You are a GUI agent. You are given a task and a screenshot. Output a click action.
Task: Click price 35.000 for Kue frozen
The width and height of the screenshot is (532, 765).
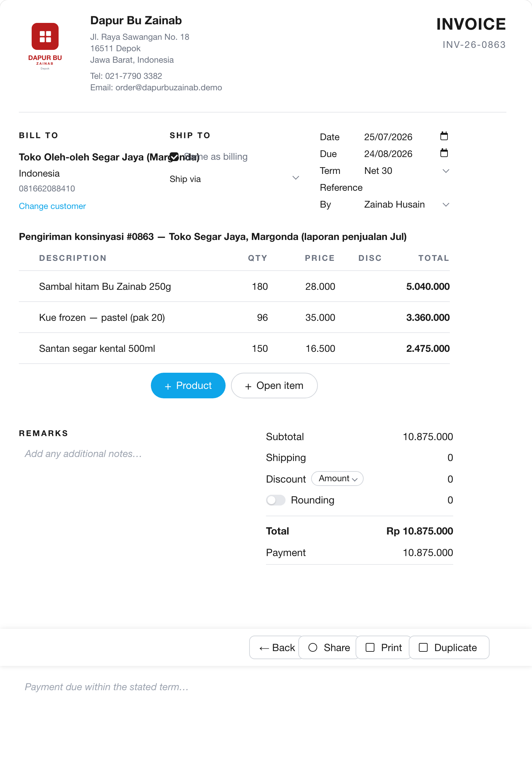[320, 317]
